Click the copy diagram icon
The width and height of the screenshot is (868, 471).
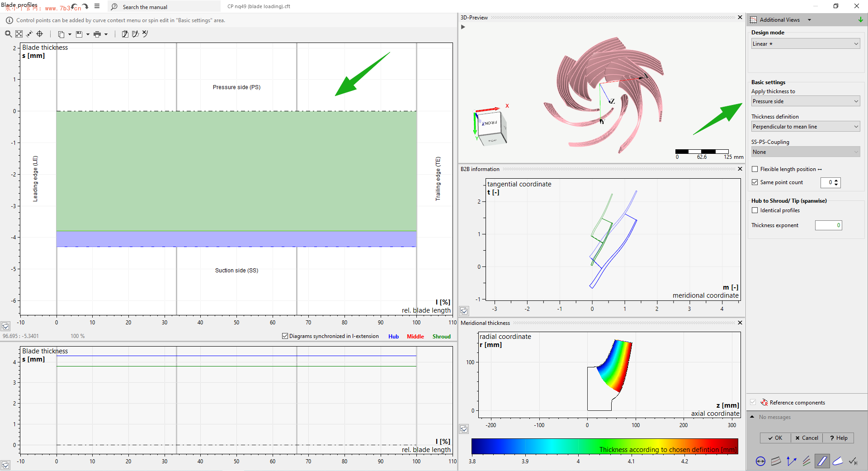[x=61, y=34]
